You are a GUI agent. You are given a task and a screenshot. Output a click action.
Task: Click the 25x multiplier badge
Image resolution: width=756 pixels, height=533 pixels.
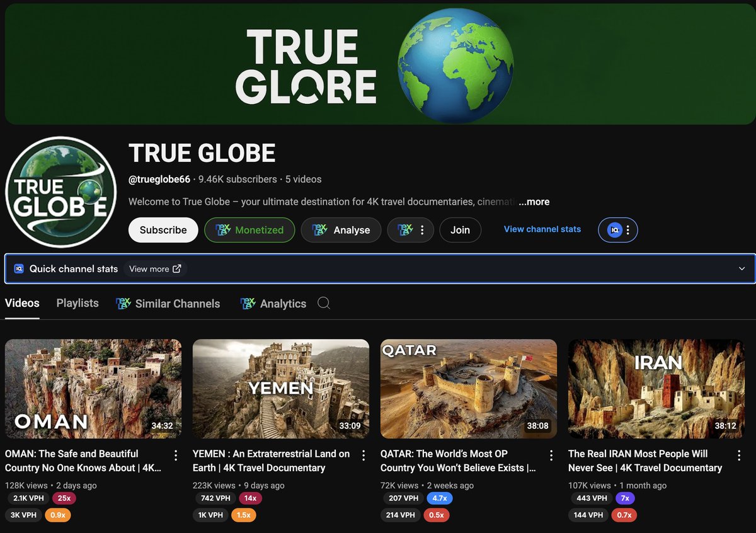(64, 498)
